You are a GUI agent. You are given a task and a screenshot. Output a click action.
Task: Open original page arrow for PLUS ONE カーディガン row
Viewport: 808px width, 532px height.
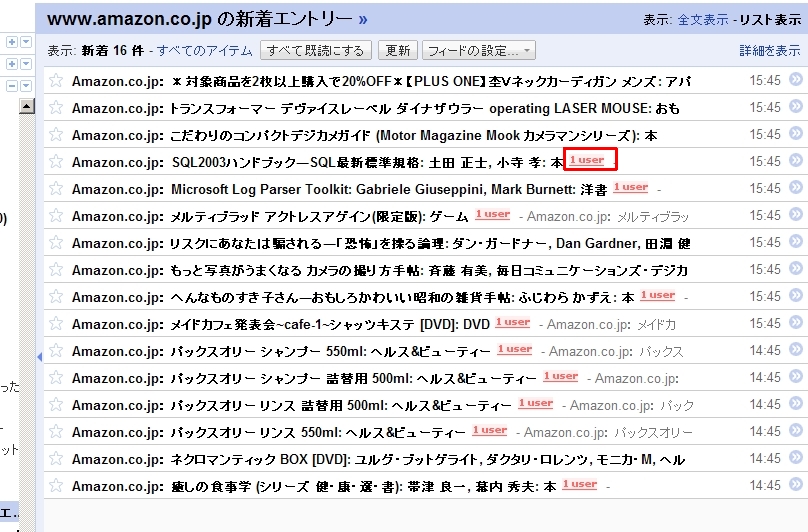click(796, 79)
